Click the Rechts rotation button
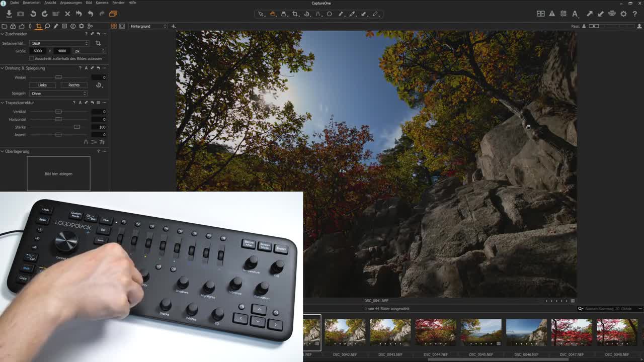The height and width of the screenshot is (362, 644). pos(73,85)
